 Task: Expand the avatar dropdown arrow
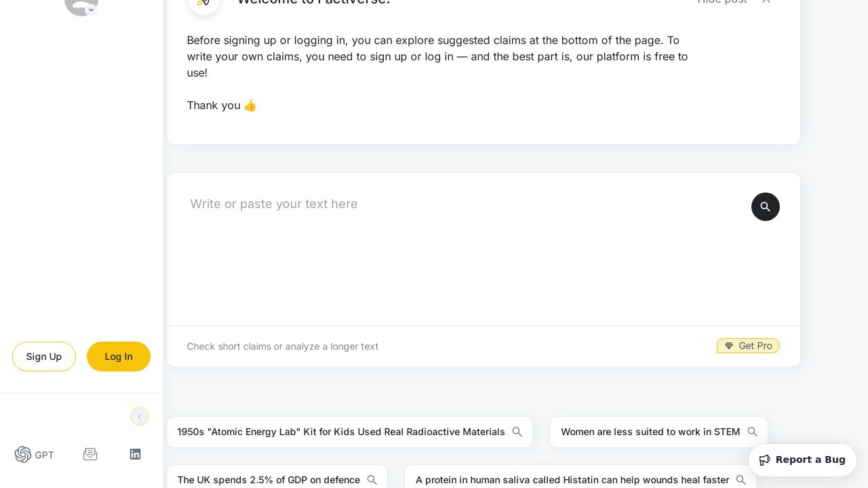[91, 10]
